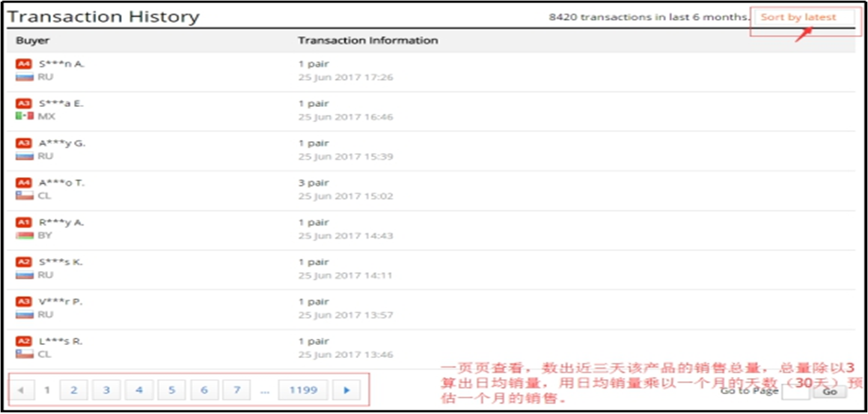Click the A2 badge beside L***s R.

23,341
